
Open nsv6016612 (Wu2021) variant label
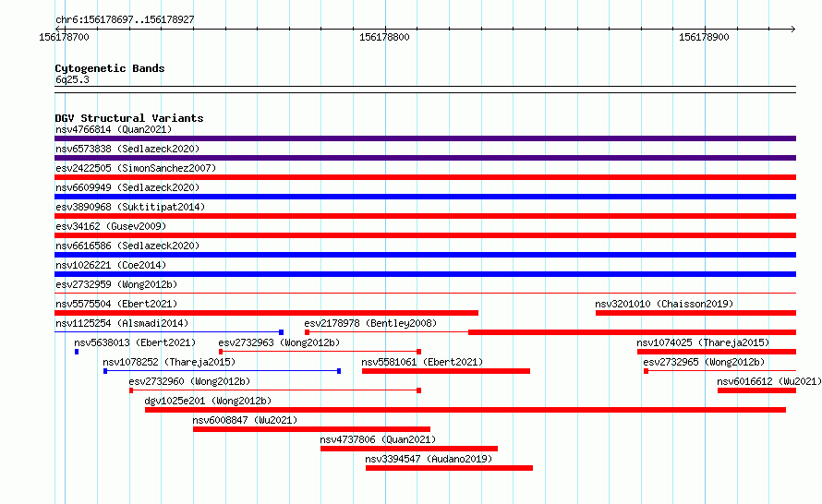769,381
